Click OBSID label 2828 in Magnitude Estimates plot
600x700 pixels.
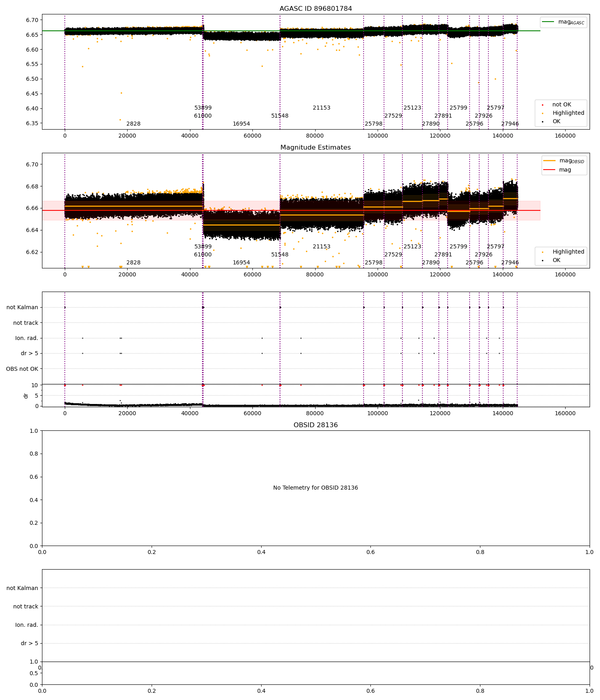click(134, 263)
